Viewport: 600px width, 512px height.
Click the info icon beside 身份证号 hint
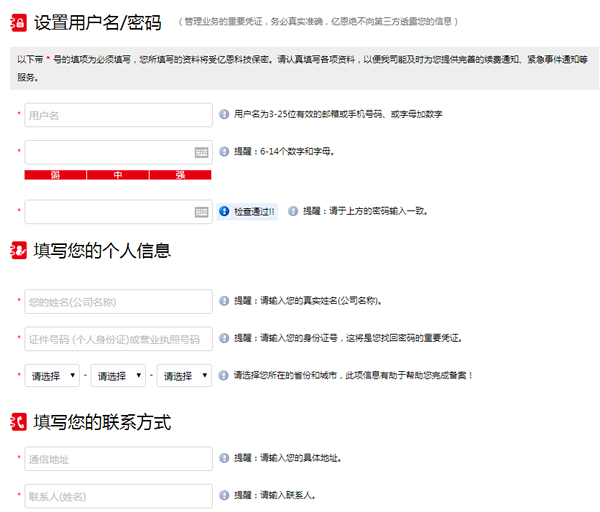[x=224, y=338]
